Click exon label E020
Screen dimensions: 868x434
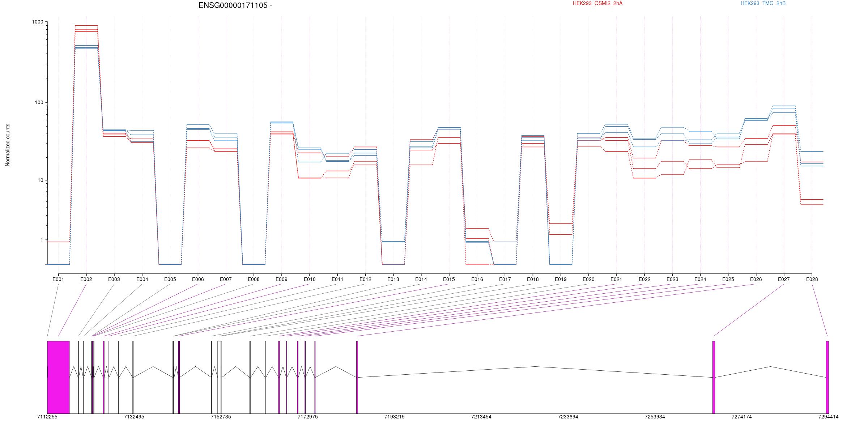pyautogui.click(x=588, y=279)
